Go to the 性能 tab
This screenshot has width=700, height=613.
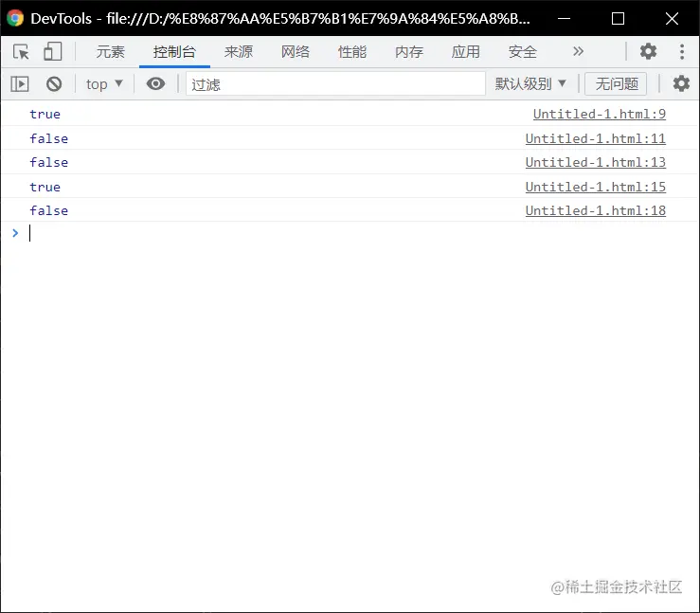coord(352,52)
